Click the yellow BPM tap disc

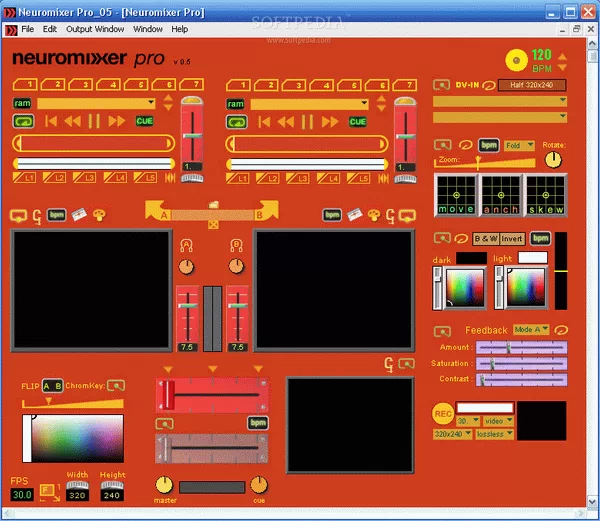click(516, 60)
